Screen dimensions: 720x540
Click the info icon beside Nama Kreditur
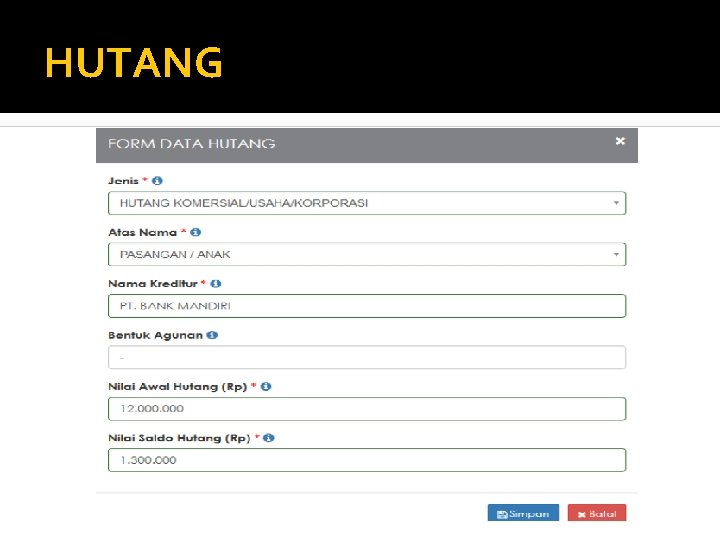pyautogui.click(x=216, y=284)
